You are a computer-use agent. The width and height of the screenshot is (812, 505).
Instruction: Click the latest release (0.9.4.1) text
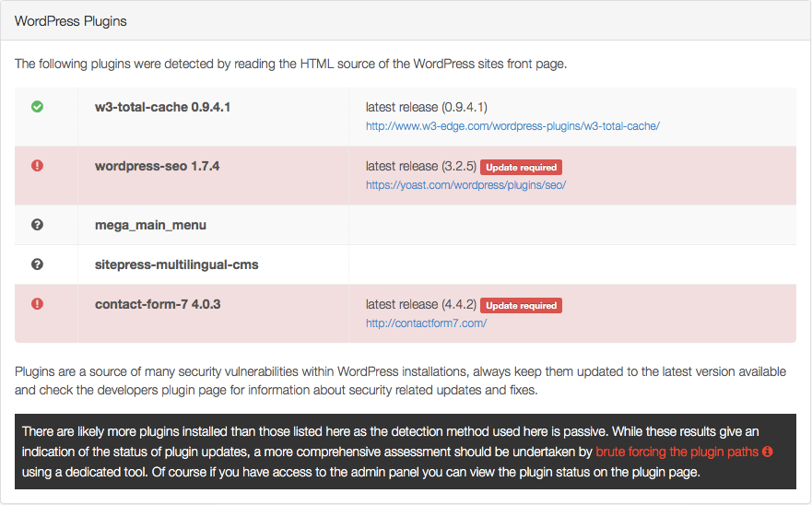426,107
